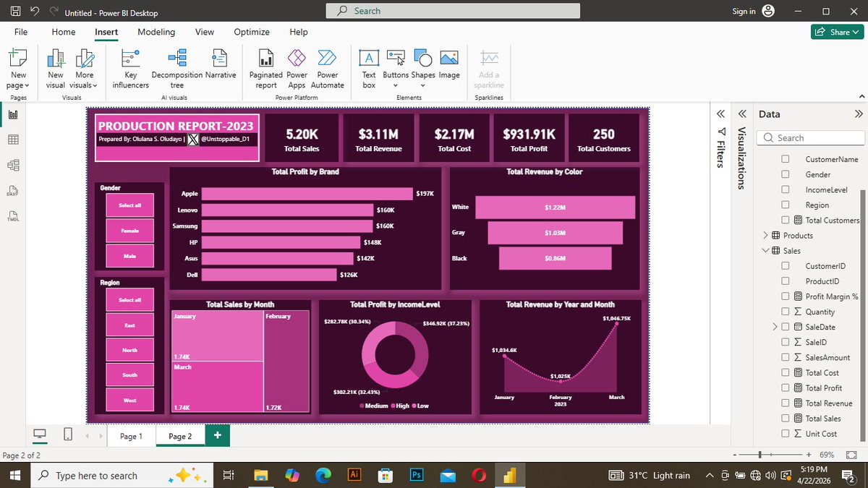The height and width of the screenshot is (488, 868).
Task: Click the zoom slider handle
Action: 760,455
